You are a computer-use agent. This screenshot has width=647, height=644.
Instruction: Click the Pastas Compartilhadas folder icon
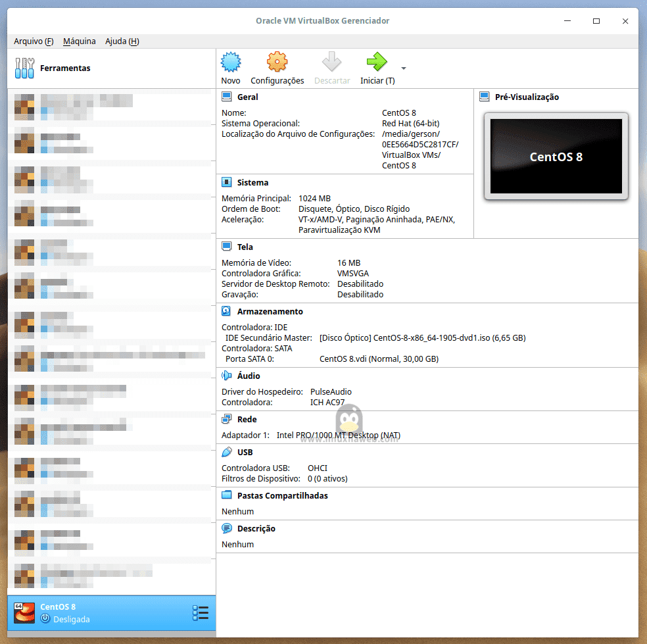(x=227, y=495)
